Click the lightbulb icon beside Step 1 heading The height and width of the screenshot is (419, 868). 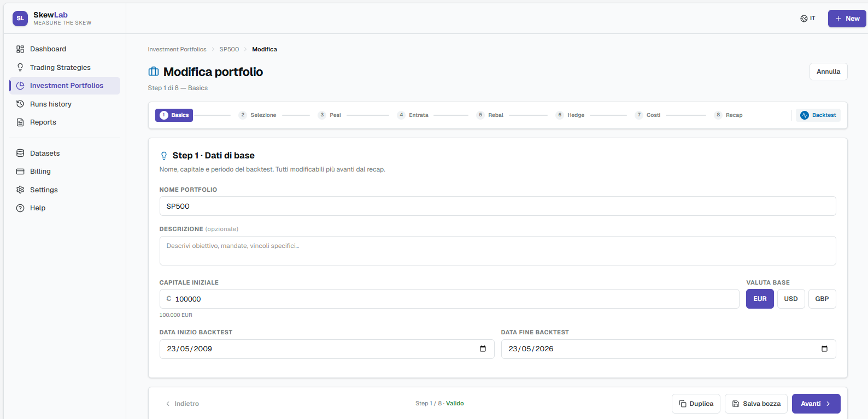click(x=164, y=156)
